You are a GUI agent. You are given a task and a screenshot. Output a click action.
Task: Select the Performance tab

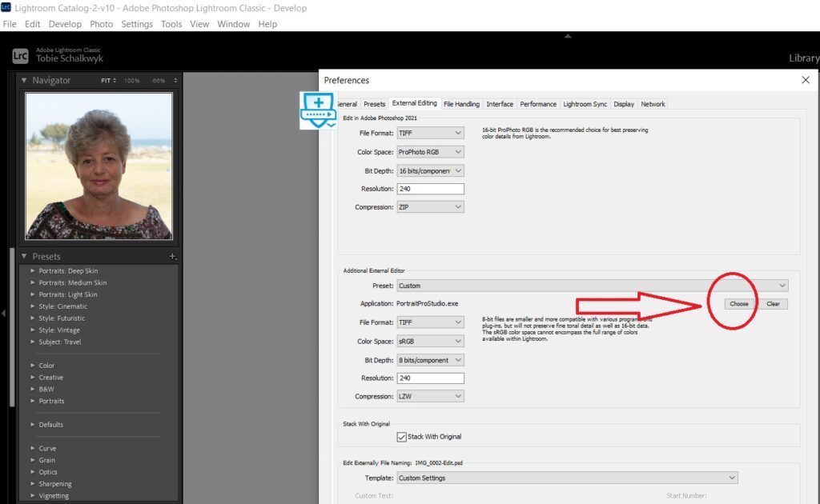click(x=537, y=104)
